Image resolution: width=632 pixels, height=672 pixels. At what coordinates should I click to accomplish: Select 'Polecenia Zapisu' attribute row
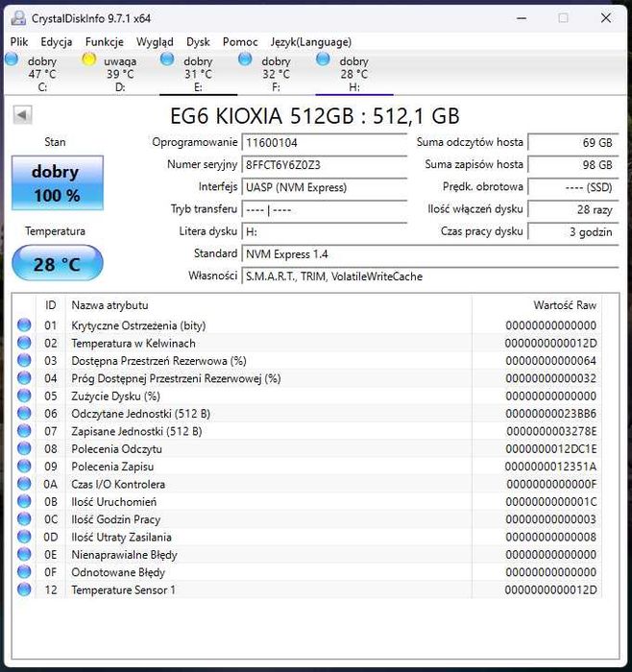pyautogui.click(x=307, y=467)
